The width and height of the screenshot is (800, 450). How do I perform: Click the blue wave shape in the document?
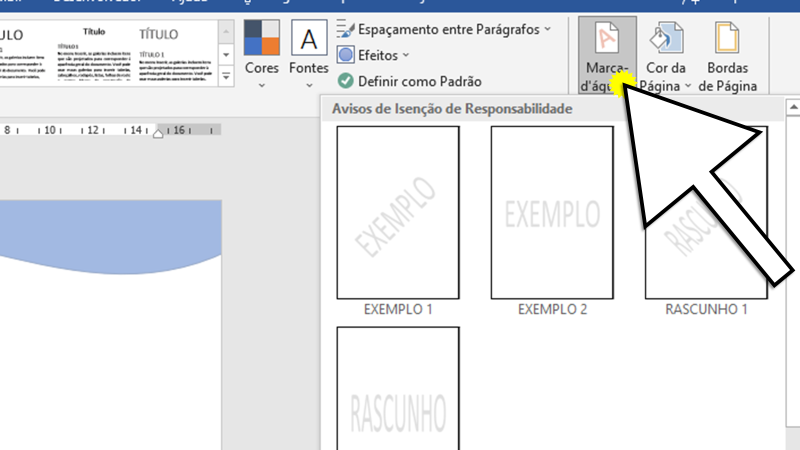click(110, 235)
